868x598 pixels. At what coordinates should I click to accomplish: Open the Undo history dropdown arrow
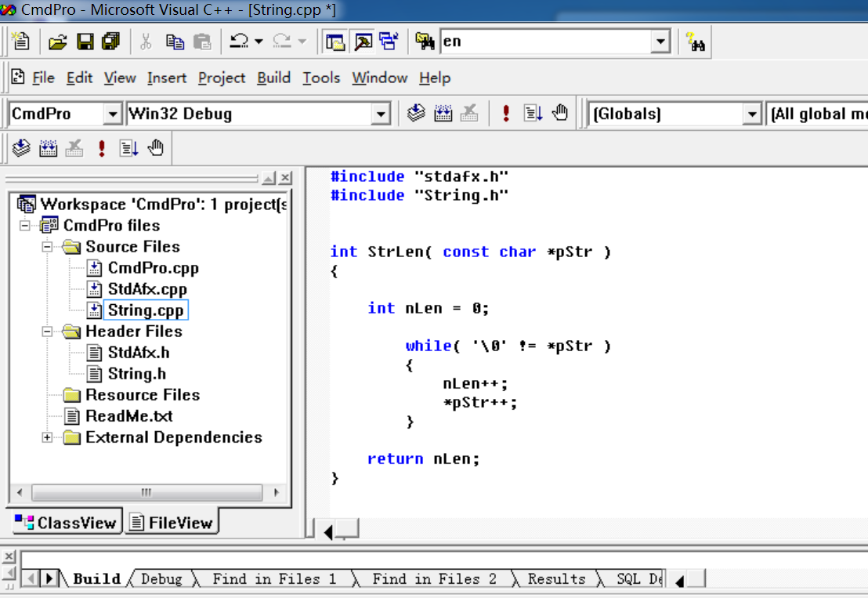click(259, 42)
